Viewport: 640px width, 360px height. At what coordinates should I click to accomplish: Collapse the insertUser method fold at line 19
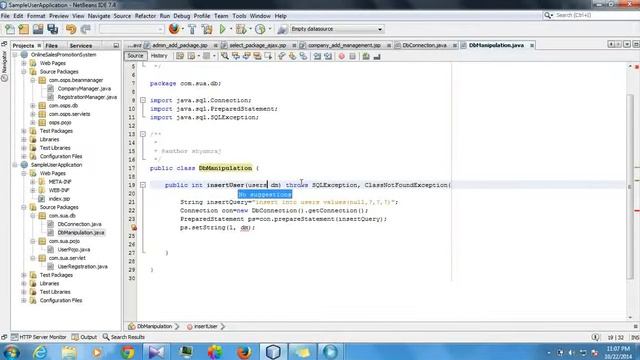coord(143,185)
